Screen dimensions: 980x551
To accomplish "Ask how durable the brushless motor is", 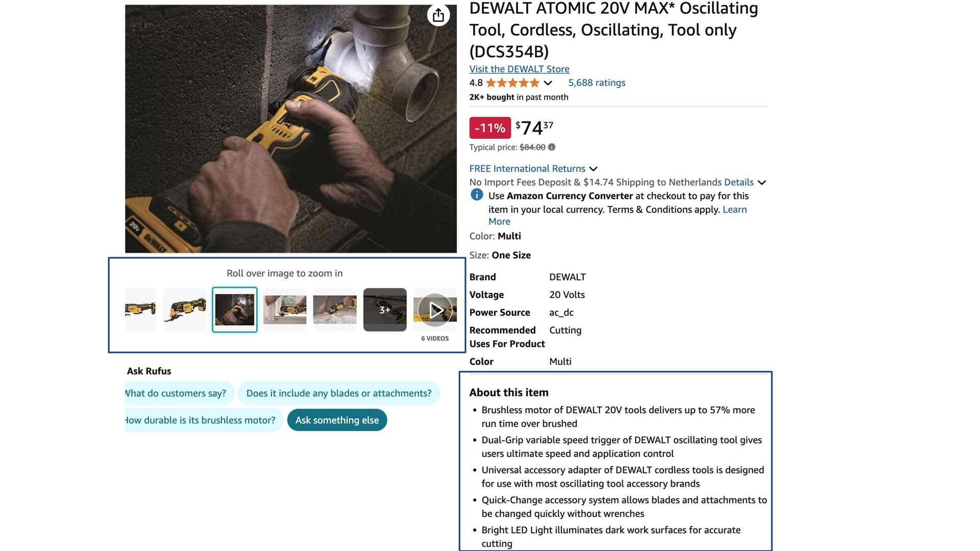I will pyautogui.click(x=201, y=420).
